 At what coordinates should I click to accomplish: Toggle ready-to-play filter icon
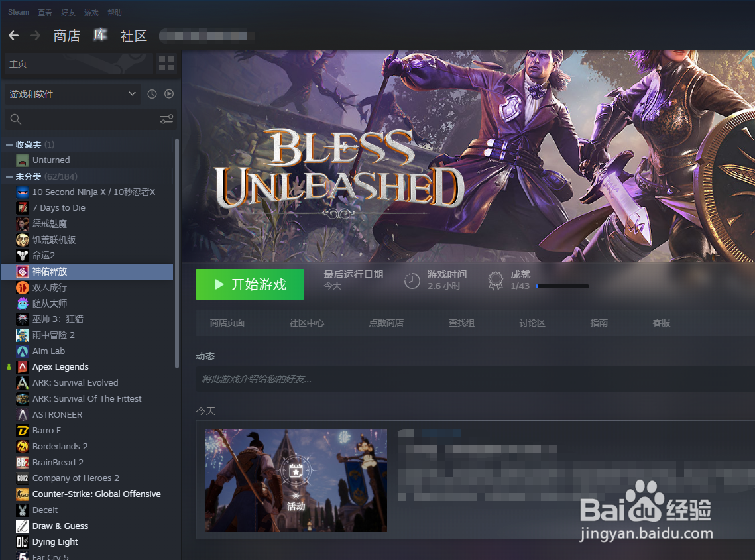pyautogui.click(x=168, y=94)
